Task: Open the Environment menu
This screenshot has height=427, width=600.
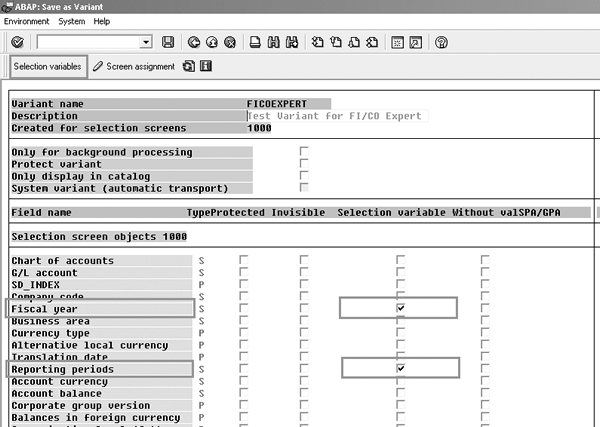Action: 26,21
